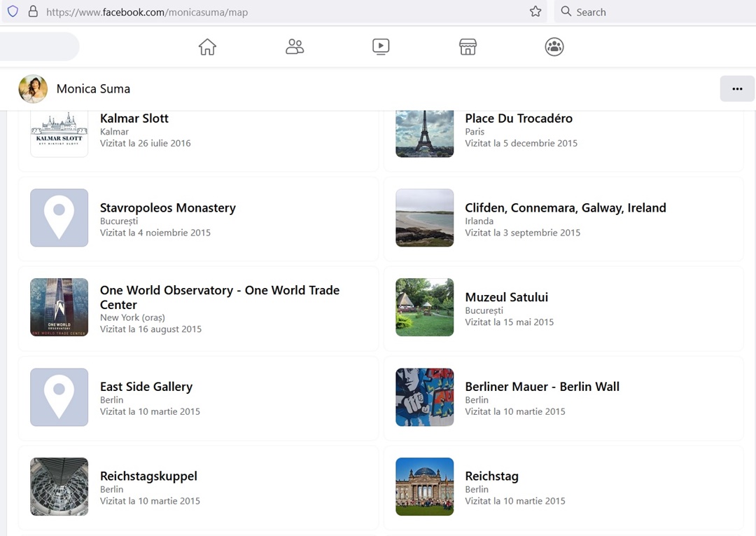Open the Friends icon in navigation
Screen dimensions: 756x536
coord(295,47)
